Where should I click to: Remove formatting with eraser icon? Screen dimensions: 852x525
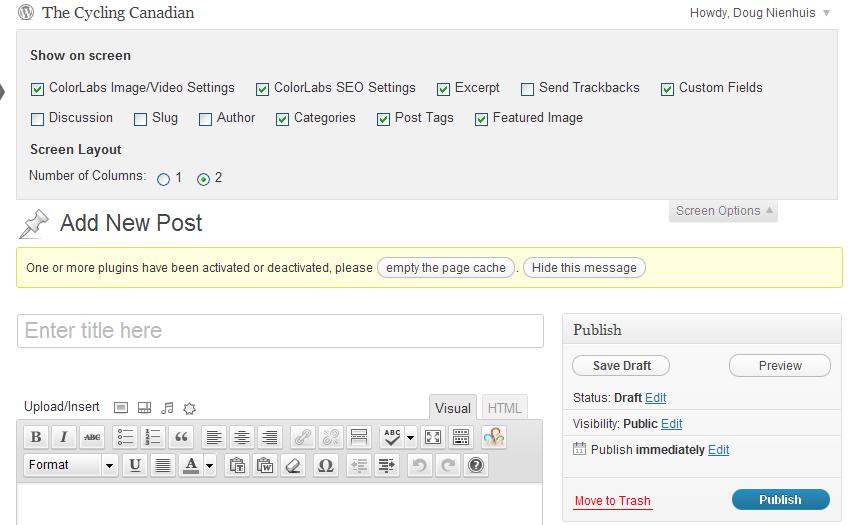coord(293,465)
